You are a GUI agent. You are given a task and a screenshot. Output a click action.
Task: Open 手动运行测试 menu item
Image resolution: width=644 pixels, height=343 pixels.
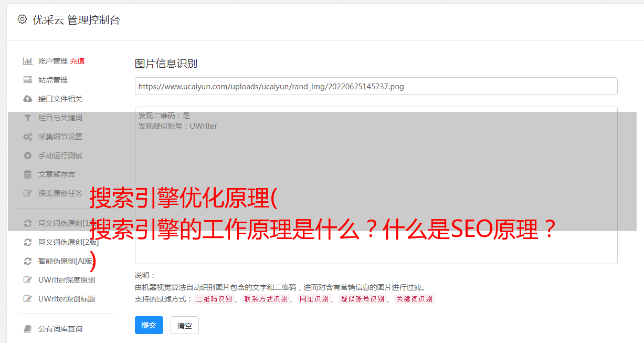point(60,155)
